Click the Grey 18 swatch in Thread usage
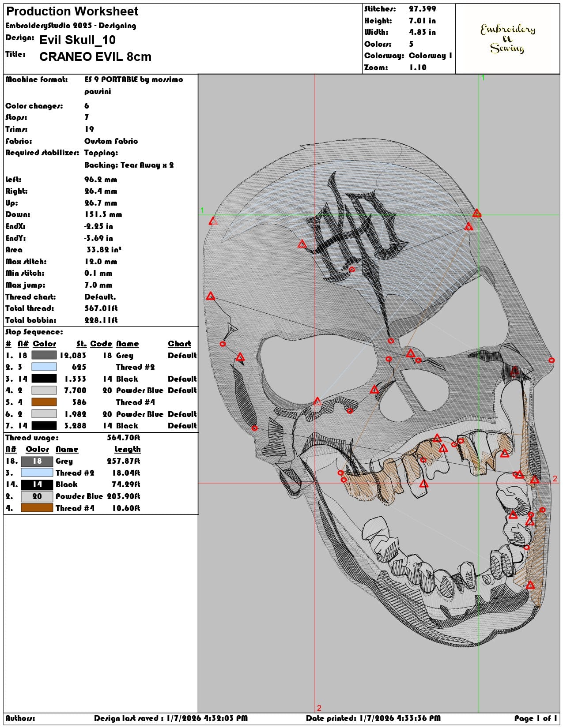This screenshot has height=728, width=563. click(x=37, y=461)
